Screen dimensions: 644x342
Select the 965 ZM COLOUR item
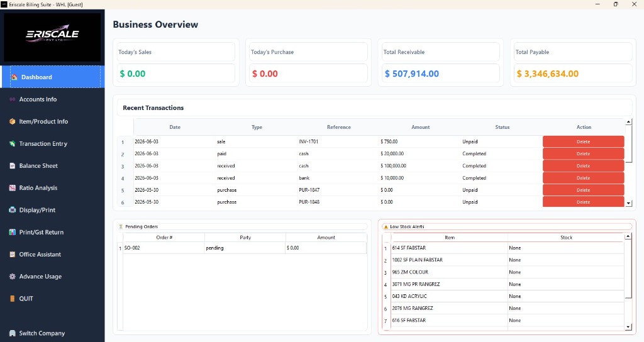450,272
